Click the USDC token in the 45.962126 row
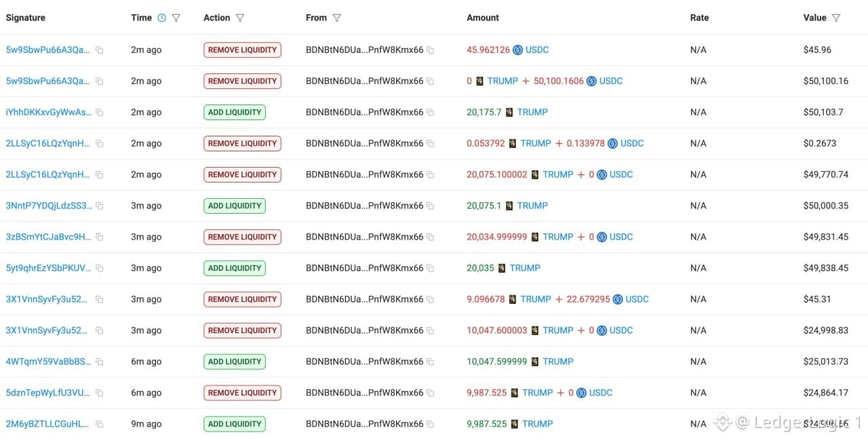Viewport: 868px width, 439px height. (537, 50)
